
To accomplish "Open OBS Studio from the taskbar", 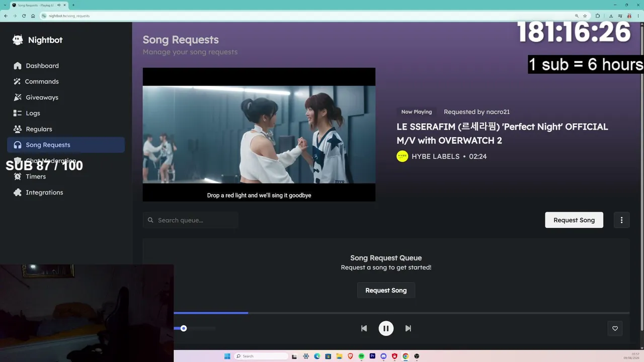I will point(417,356).
